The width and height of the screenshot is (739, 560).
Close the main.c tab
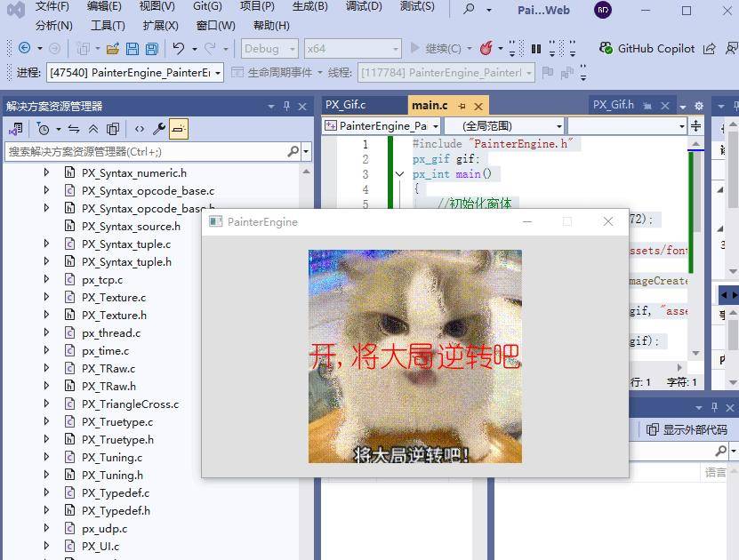(478, 107)
